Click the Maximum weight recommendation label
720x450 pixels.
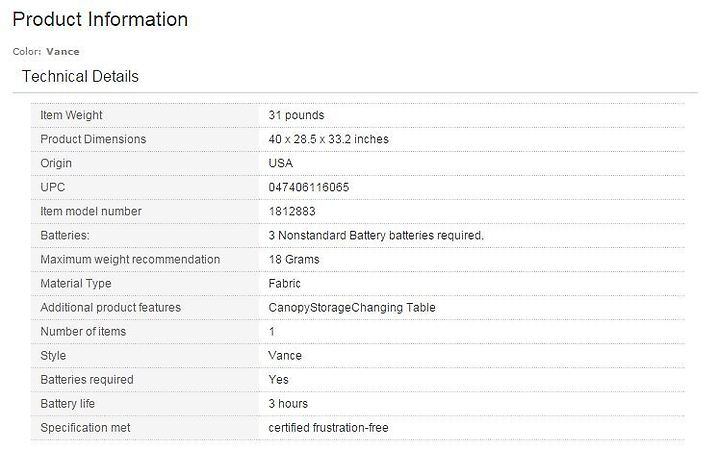(130, 259)
